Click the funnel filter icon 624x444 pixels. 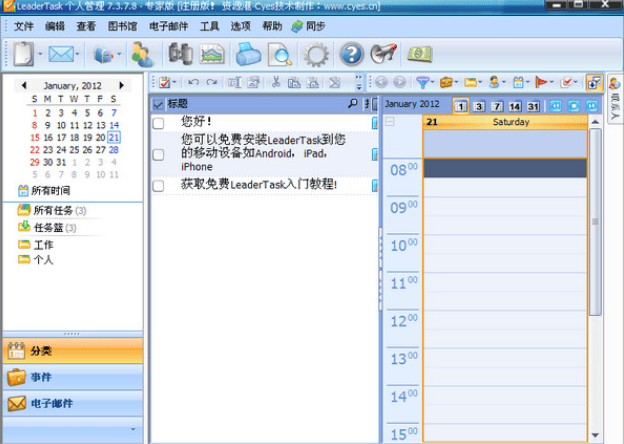pyautogui.click(x=422, y=82)
